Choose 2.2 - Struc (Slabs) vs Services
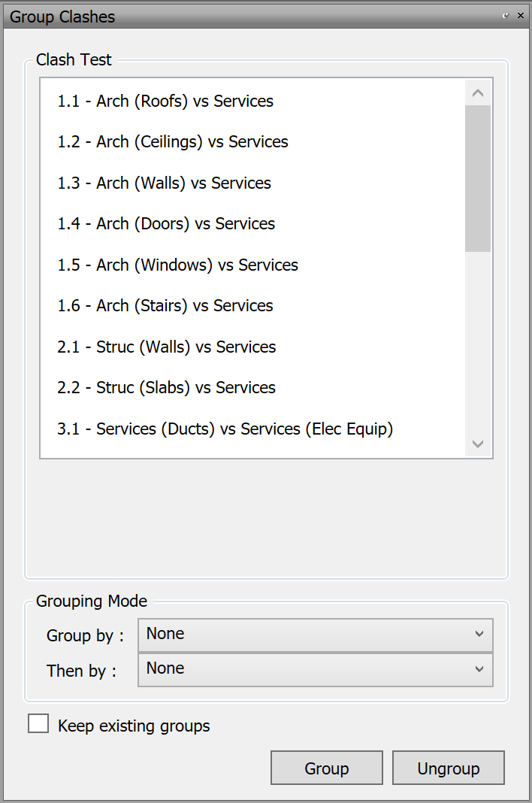Viewport: 532px width, 803px height. click(167, 388)
